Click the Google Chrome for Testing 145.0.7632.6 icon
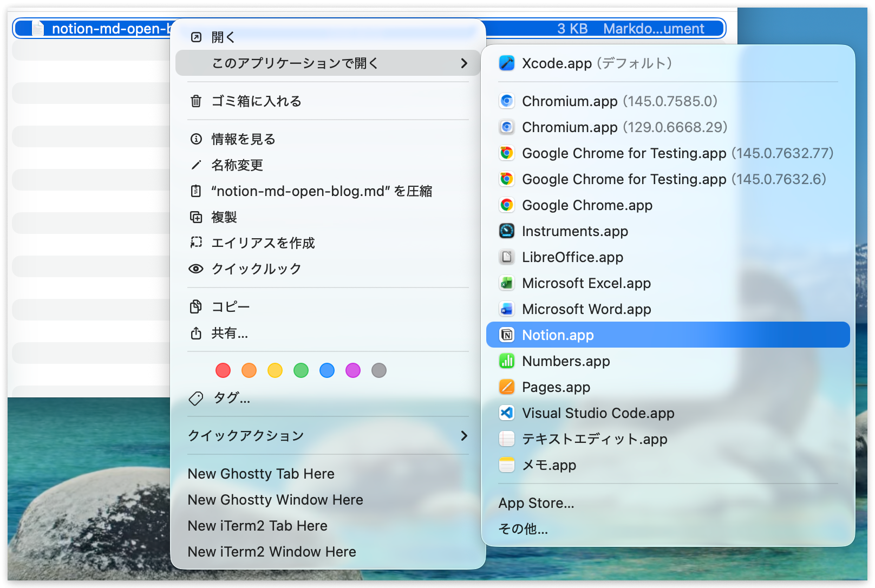Screen dimensions: 875x588 507,179
